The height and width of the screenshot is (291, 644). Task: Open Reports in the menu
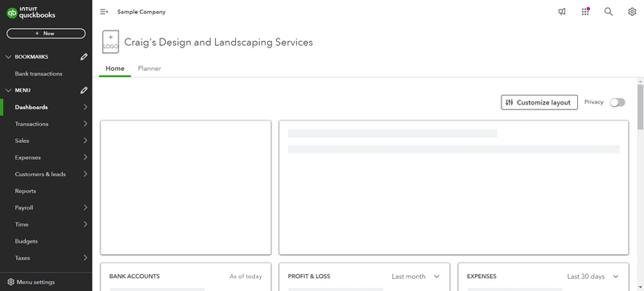26,191
